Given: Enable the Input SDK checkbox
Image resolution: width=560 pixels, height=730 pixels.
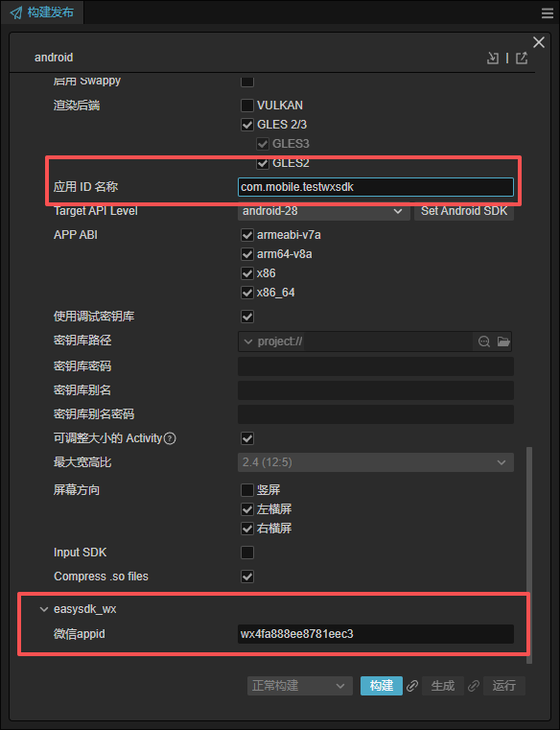Looking at the screenshot, I should pos(247,553).
